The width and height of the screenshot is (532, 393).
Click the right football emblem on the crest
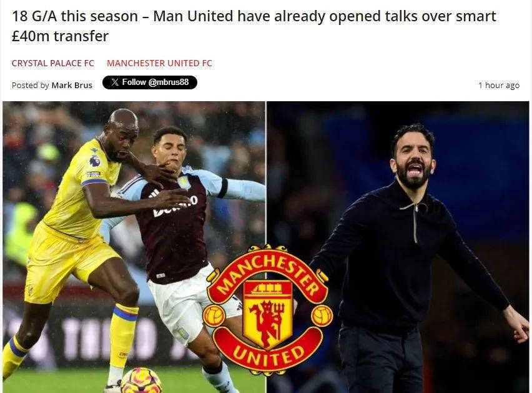click(x=322, y=316)
